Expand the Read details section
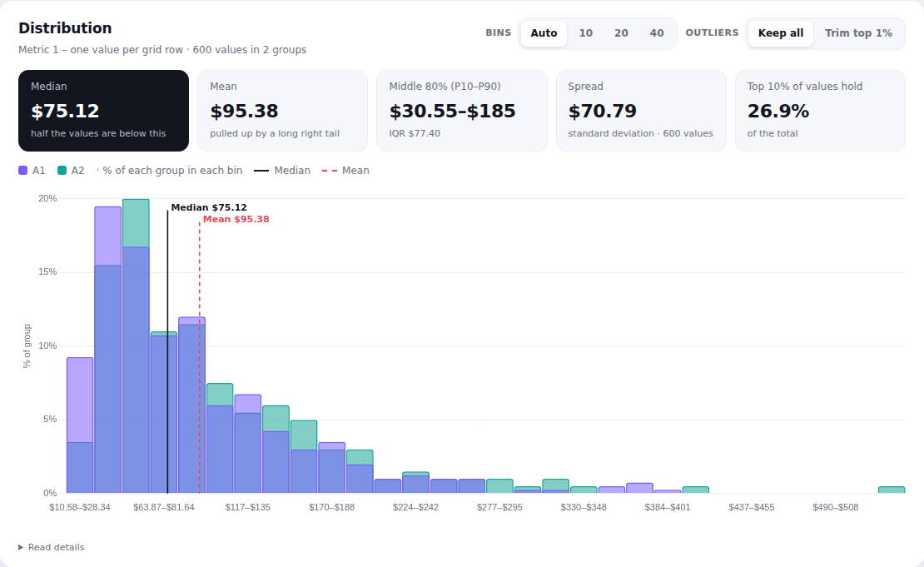Image resolution: width=924 pixels, height=567 pixels. coord(52,548)
